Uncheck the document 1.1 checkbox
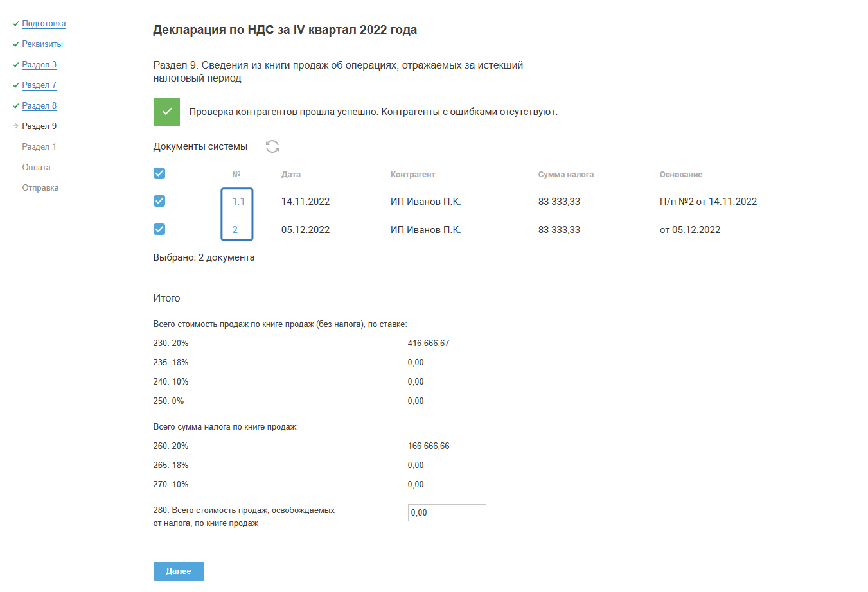This screenshot has width=868, height=592. [x=159, y=201]
